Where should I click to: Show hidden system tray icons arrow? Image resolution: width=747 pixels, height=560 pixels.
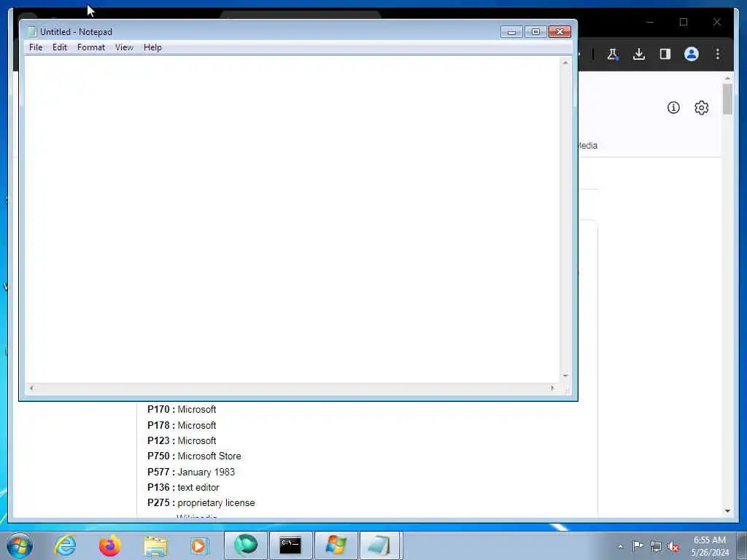click(x=620, y=546)
